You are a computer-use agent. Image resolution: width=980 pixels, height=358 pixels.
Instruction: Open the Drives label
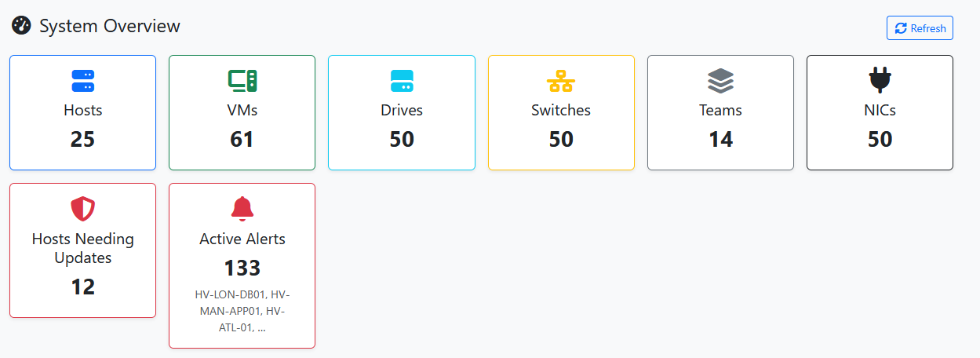click(x=401, y=110)
